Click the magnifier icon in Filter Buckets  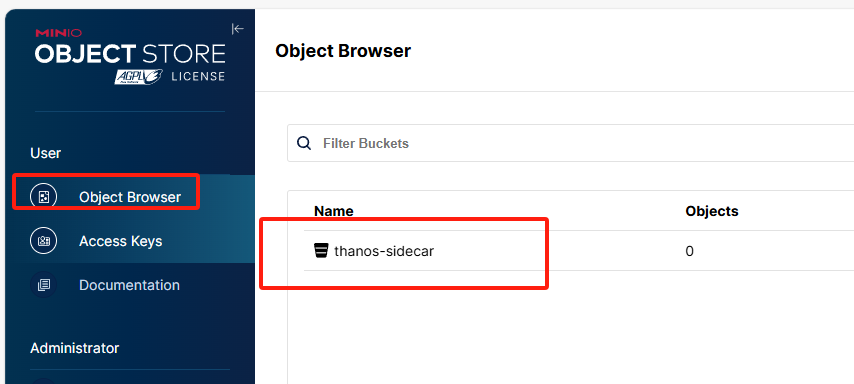point(304,143)
